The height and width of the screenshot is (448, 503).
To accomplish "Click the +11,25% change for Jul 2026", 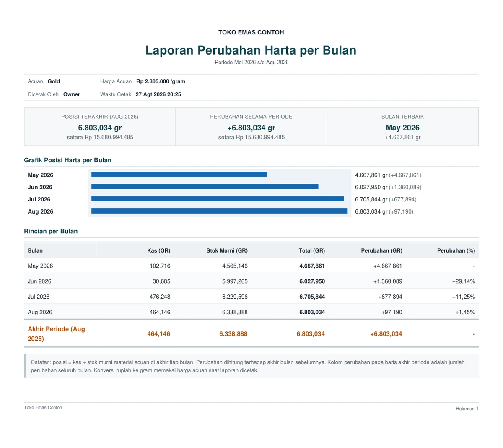I will click(464, 297).
